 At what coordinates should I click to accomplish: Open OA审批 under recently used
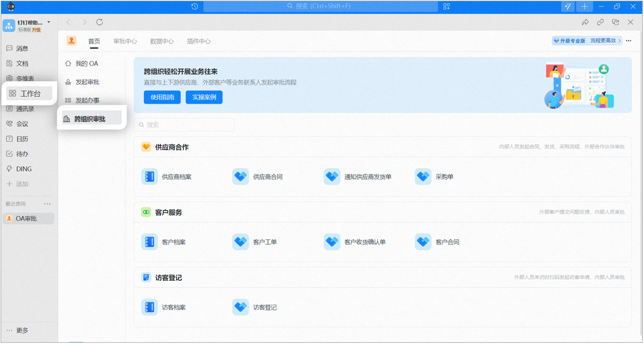tap(28, 218)
